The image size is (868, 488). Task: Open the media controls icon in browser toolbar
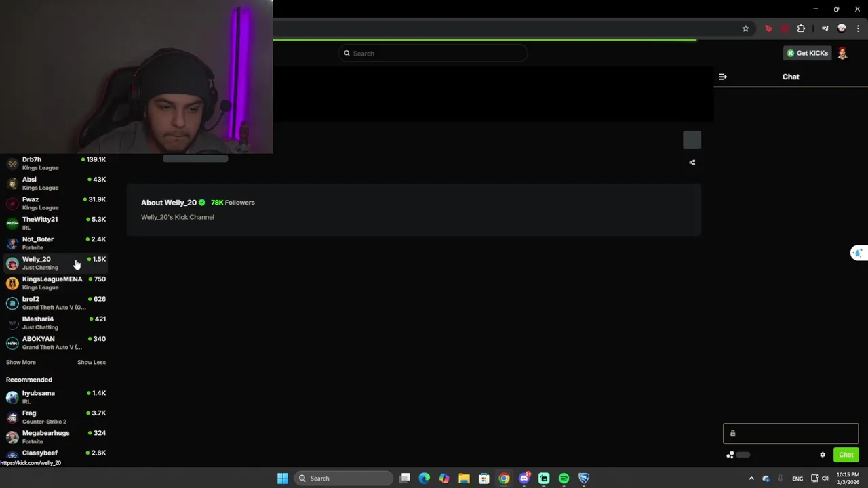pos(825,28)
